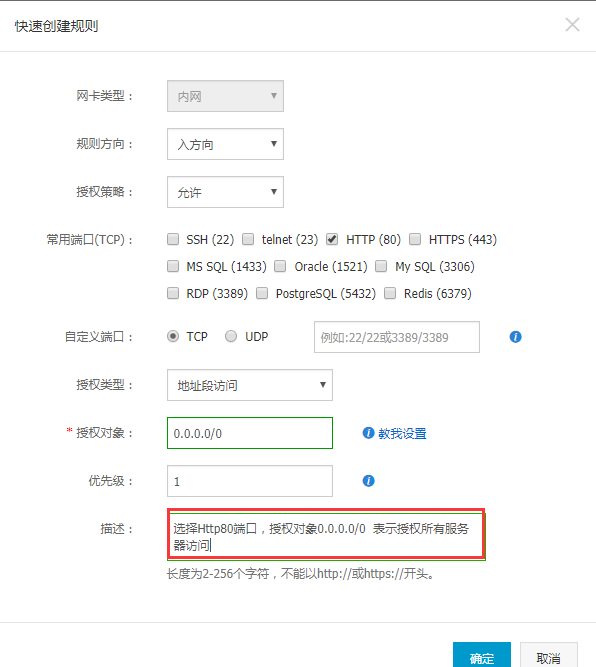
Task: Check the SSH (22) port checkbox
Action: [173, 239]
